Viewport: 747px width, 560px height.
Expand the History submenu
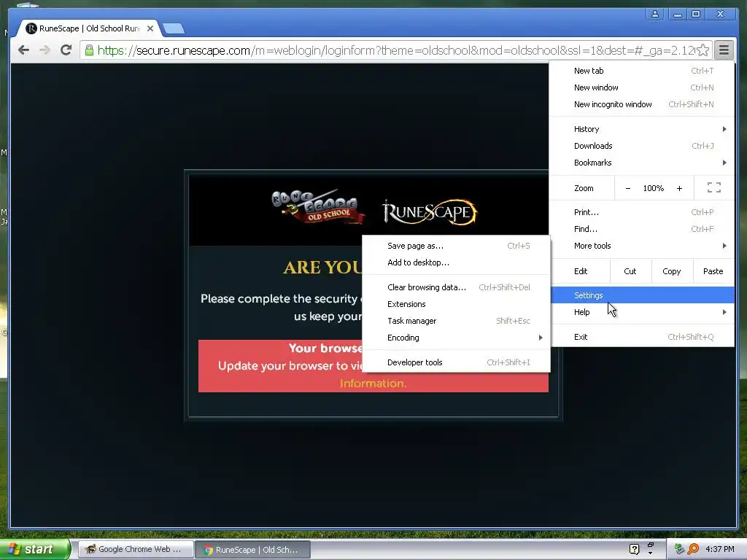click(x=642, y=129)
